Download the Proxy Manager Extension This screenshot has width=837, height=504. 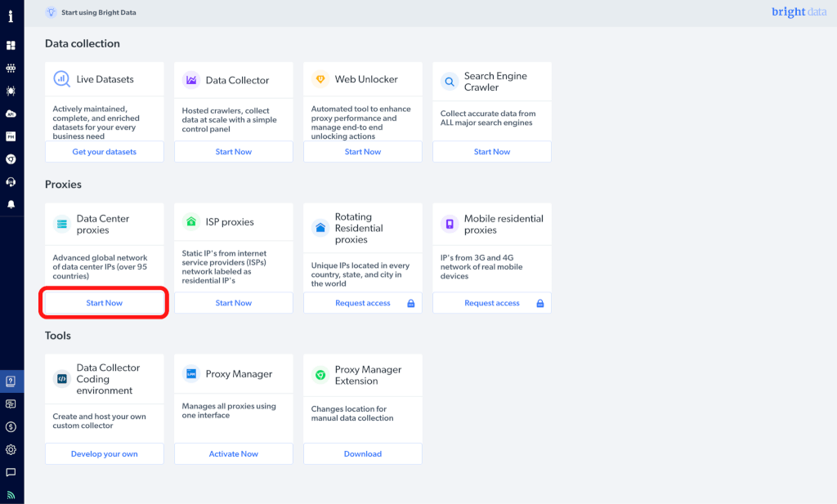click(x=363, y=454)
